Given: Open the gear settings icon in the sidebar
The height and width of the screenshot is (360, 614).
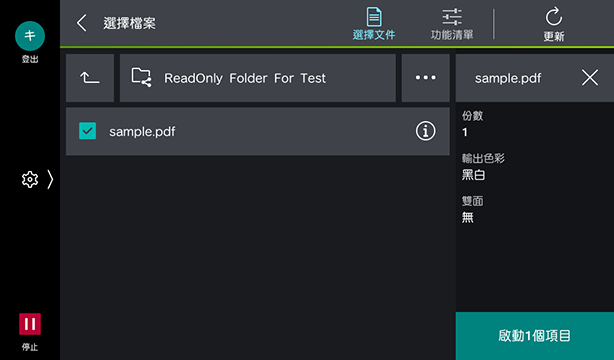Looking at the screenshot, I should click(30, 180).
